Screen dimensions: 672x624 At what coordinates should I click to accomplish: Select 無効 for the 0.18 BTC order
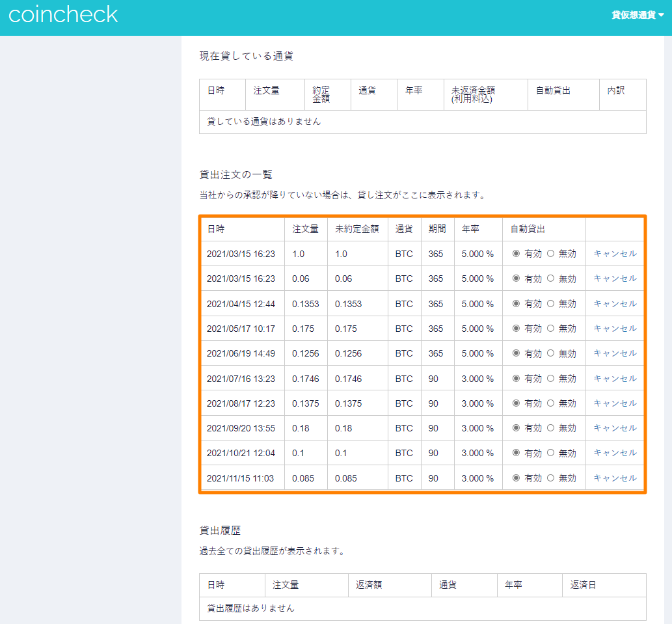(551, 428)
